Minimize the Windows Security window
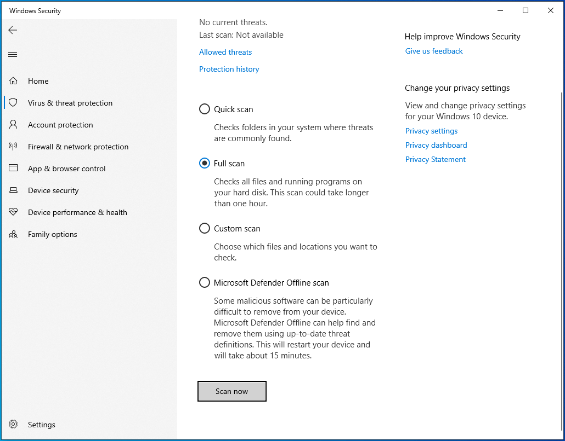 pyautogui.click(x=500, y=10)
